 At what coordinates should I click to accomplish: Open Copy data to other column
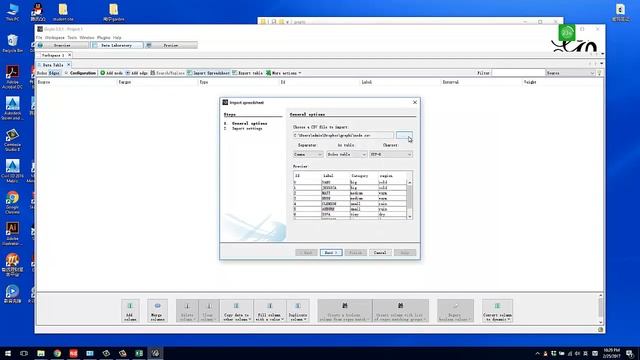pos(237,310)
